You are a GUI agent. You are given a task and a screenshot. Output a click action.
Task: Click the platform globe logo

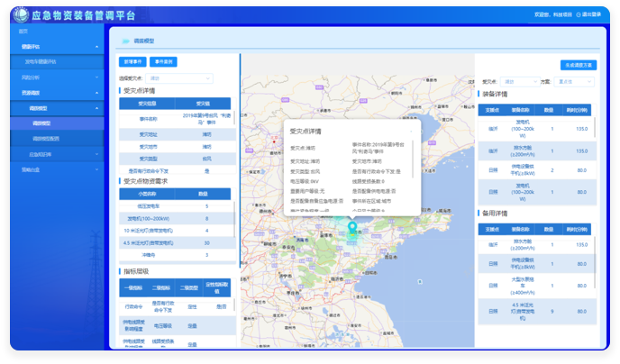coord(20,14)
